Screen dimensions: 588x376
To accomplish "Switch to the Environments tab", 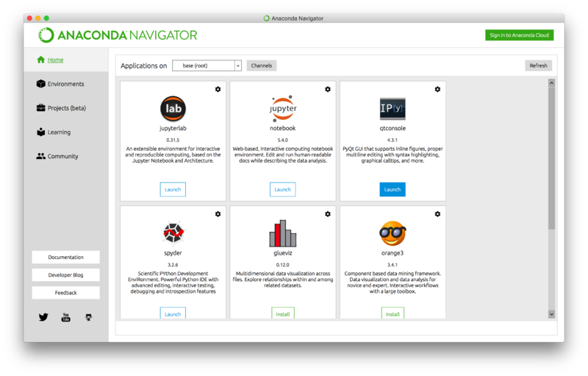I will click(66, 84).
